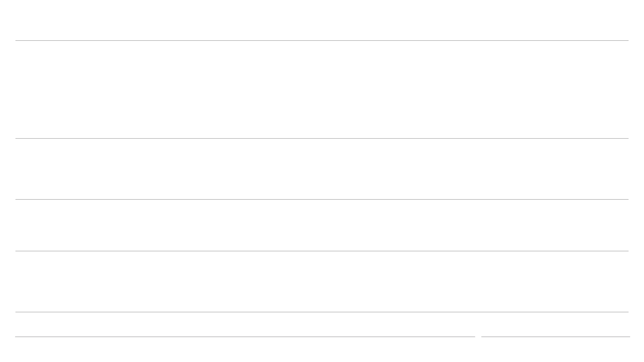The height and width of the screenshot is (362, 644).
Task: Click the fifth horizontal divider line from top
Action: click(322, 312)
